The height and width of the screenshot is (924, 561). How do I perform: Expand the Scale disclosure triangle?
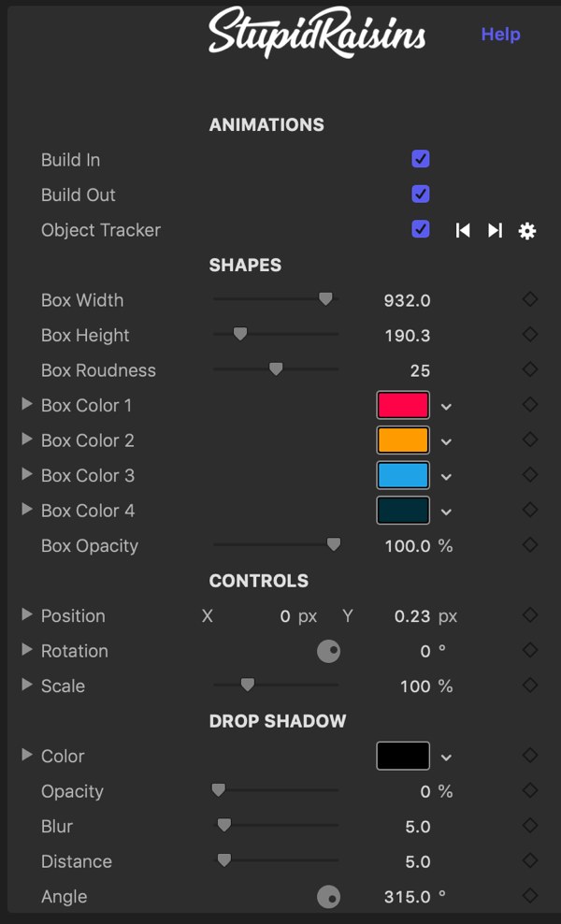pyautogui.click(x=26, y=685)
